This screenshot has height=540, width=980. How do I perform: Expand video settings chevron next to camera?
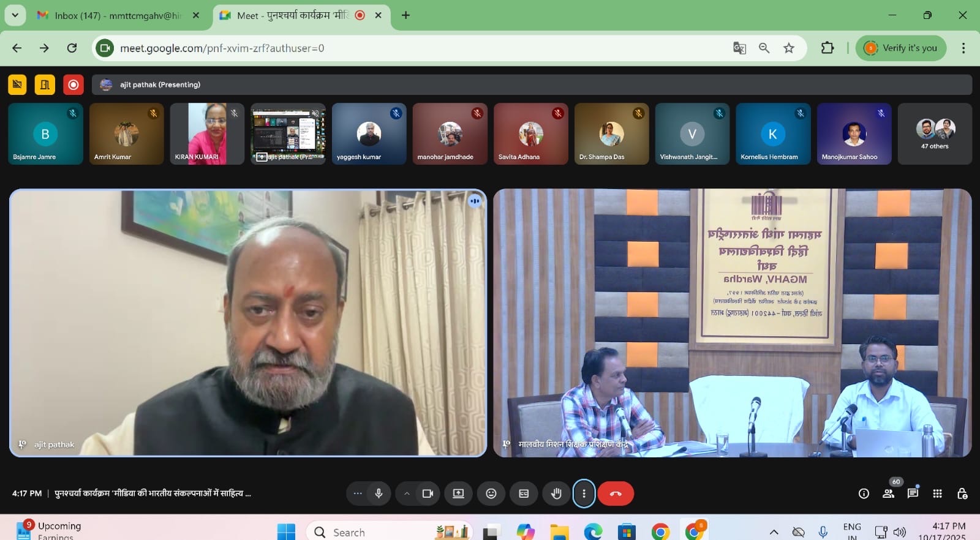point(407,493)
